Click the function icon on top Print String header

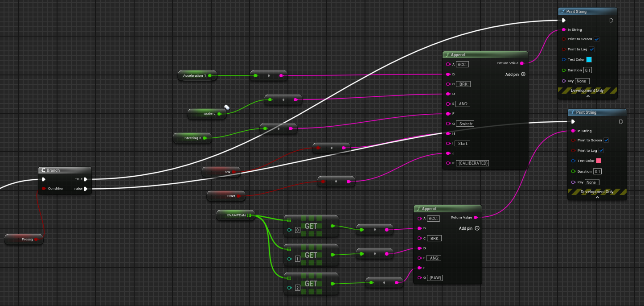pyautogui.click(x=562, y=11)
